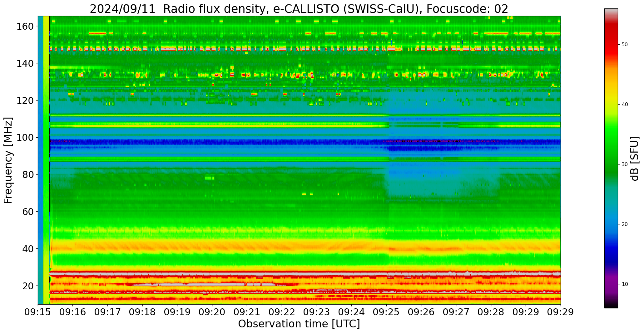Click the 'dB [SFU]' colorbar label
This screenshot has height=333, width=644.
635,159
